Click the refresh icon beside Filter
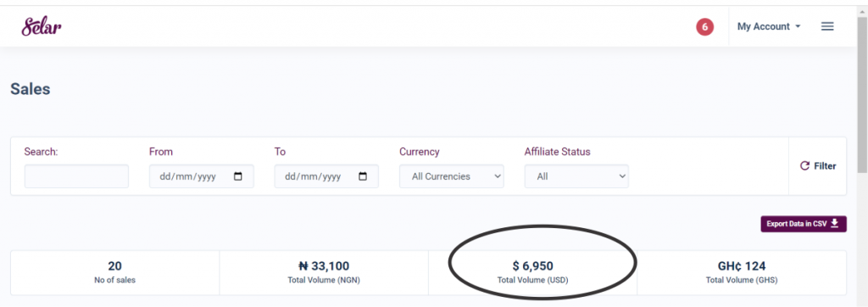The image size is (868, 307). click(x=805, y=165)
